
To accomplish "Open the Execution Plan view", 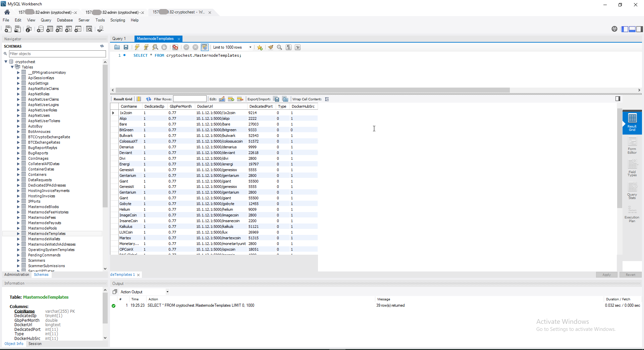I will click(632, 214).
